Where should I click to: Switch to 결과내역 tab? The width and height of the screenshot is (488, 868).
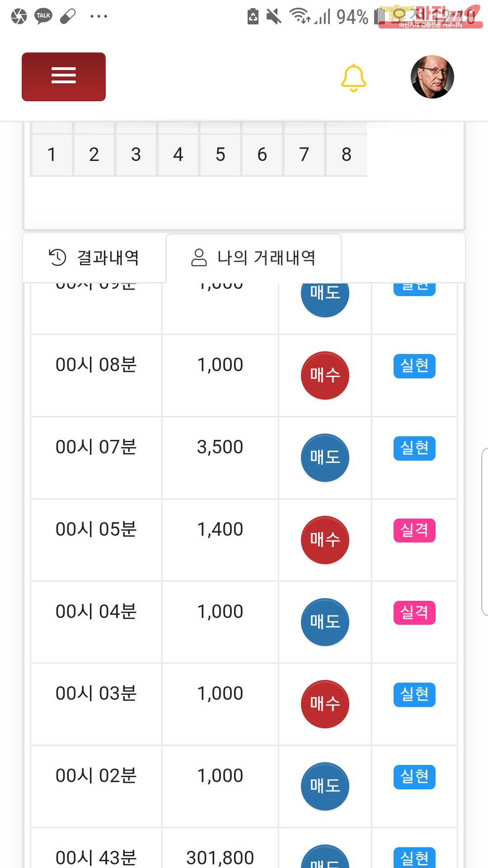click(x=94, y=258)
